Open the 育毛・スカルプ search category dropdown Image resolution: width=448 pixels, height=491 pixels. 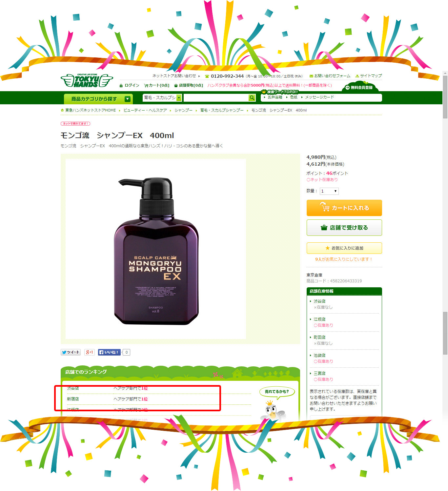[162, 98]
